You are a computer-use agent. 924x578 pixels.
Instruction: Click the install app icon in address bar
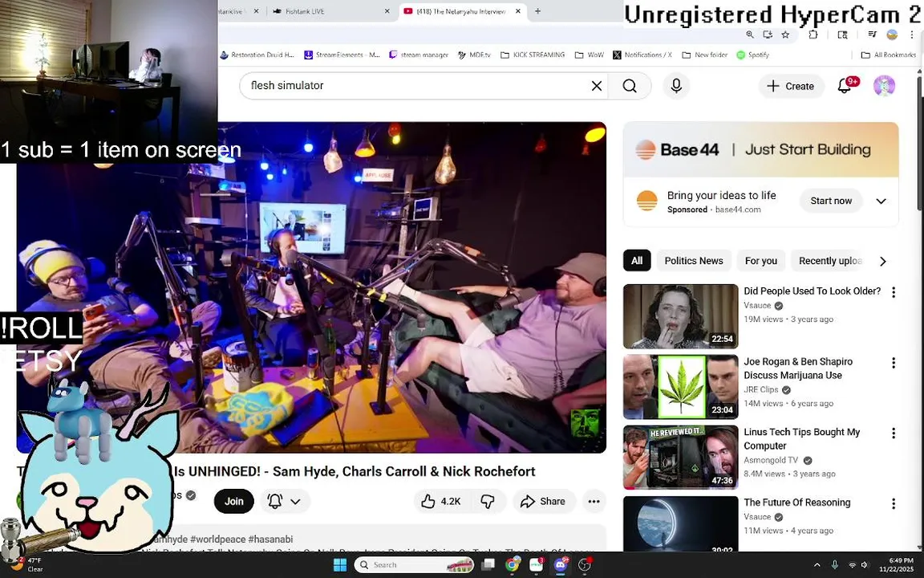[768, 35]
